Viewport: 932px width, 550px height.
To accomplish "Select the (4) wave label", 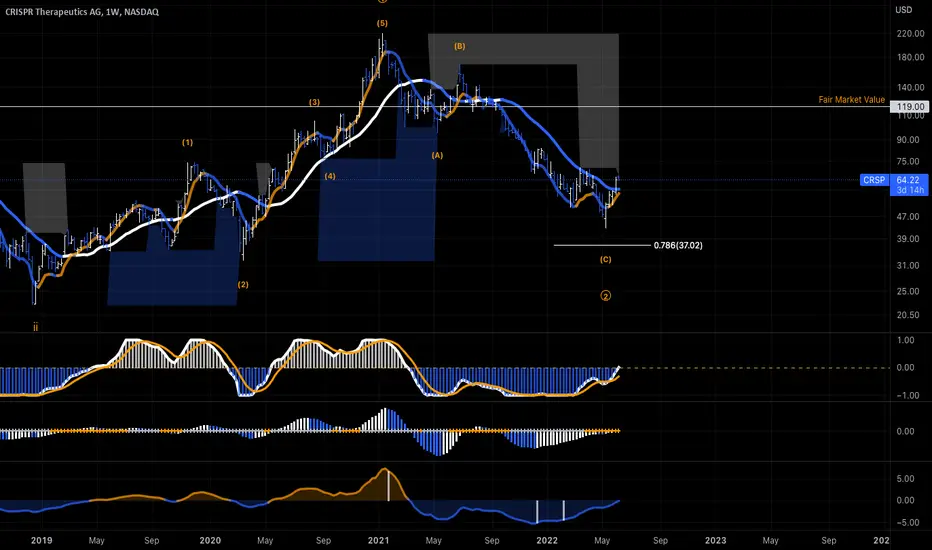I will (330, 177).
